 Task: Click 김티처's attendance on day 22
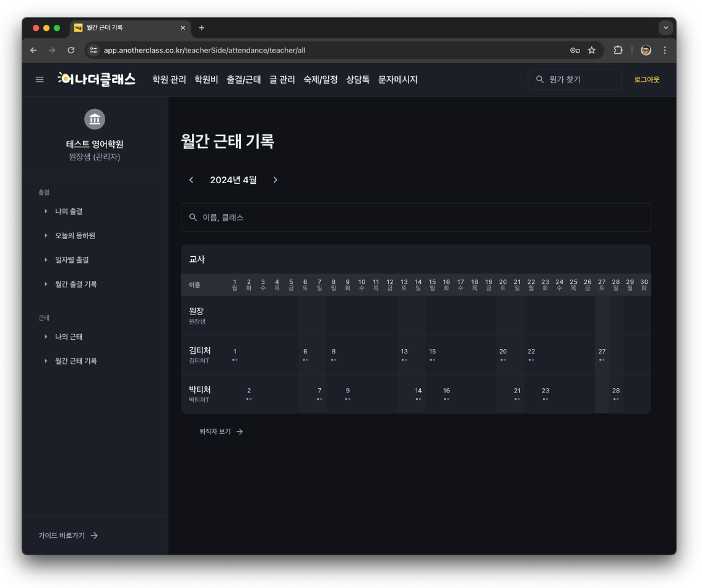tap(531, 355)
